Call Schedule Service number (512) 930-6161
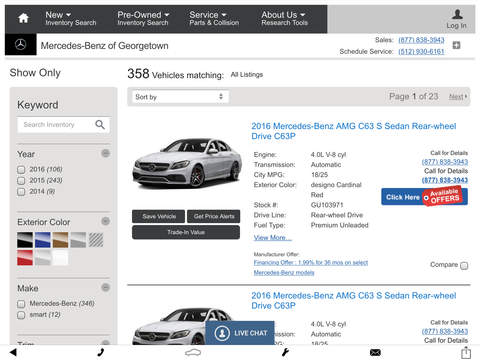Image resolution: width=480 pixels, height=360 pixels. (421, 52)
